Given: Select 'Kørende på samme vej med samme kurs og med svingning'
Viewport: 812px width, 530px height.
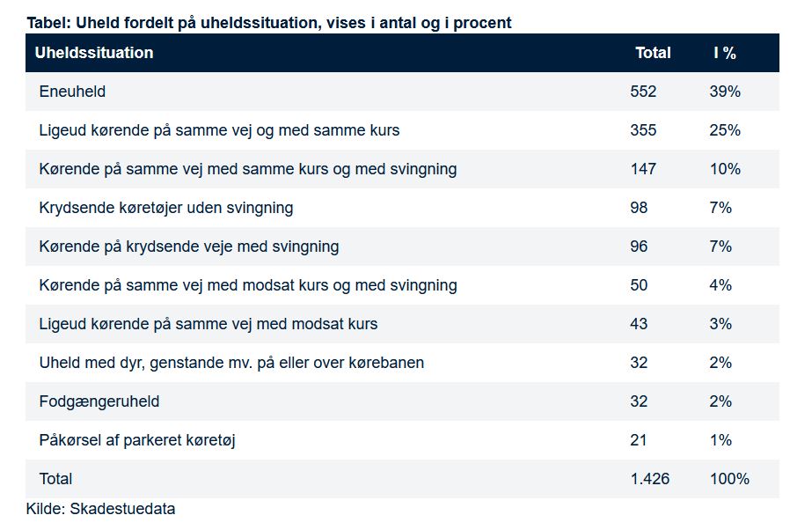Looking at the screenshot, I should point(248,169).
